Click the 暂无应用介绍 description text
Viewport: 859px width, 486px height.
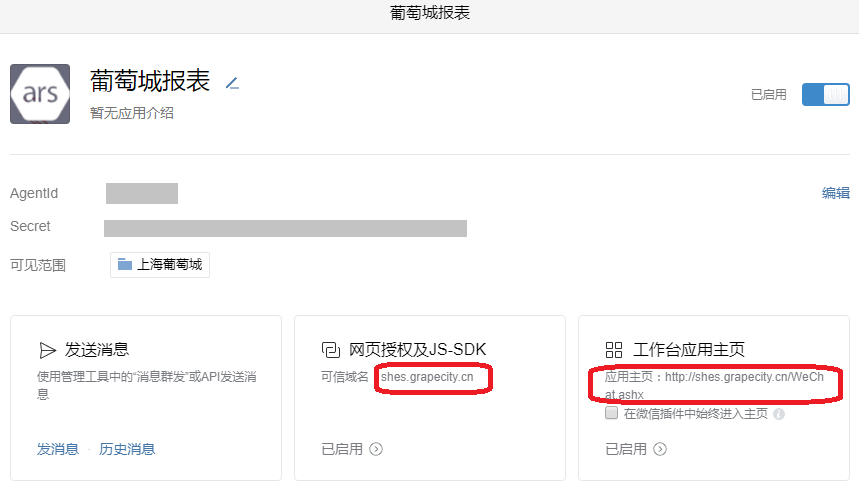click(132, 113)
